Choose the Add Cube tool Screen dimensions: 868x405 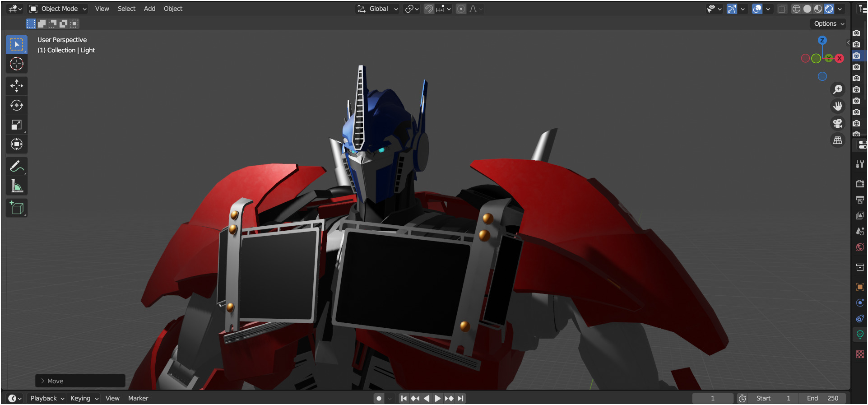pyautogui.click(x=17, y=208)
